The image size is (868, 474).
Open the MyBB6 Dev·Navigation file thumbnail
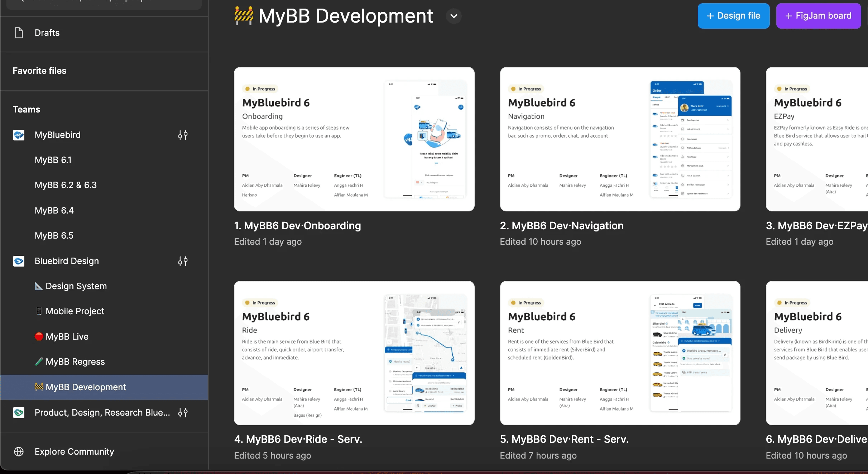point(620,139)
